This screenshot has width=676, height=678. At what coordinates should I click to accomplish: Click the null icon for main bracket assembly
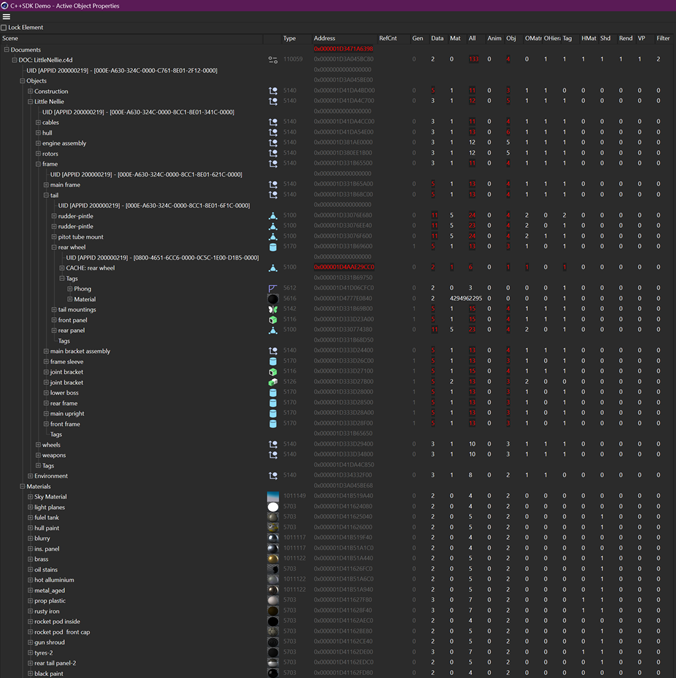273,351
